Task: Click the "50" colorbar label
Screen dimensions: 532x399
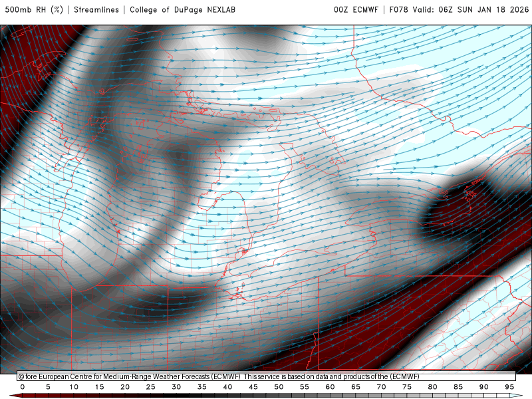Action: click(279, 387)
